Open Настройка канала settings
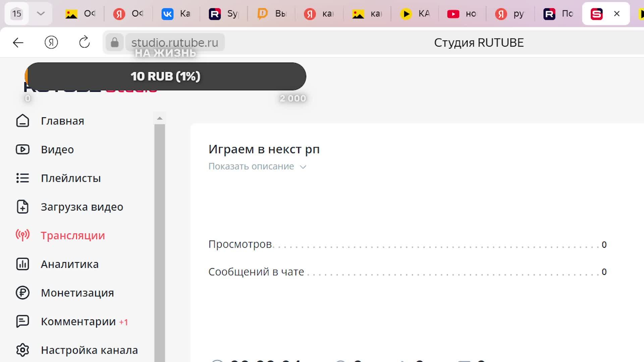 pyautogui.click(x=89, y=350)
